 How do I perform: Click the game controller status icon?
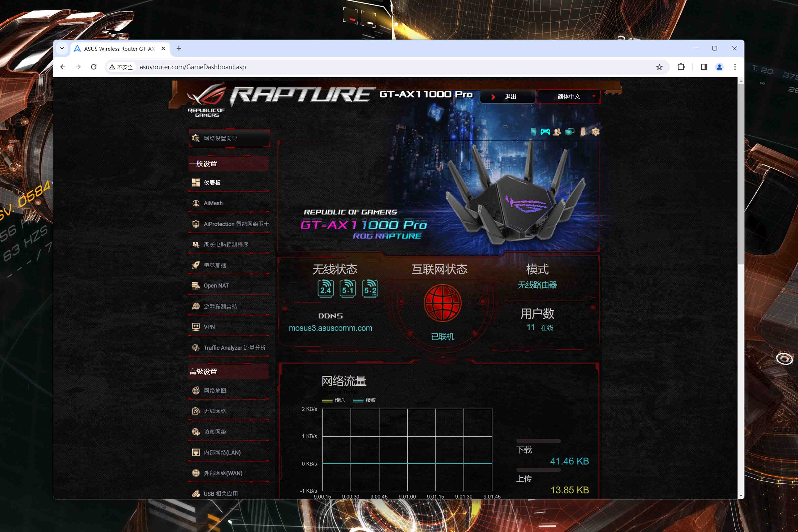point(545,132)
